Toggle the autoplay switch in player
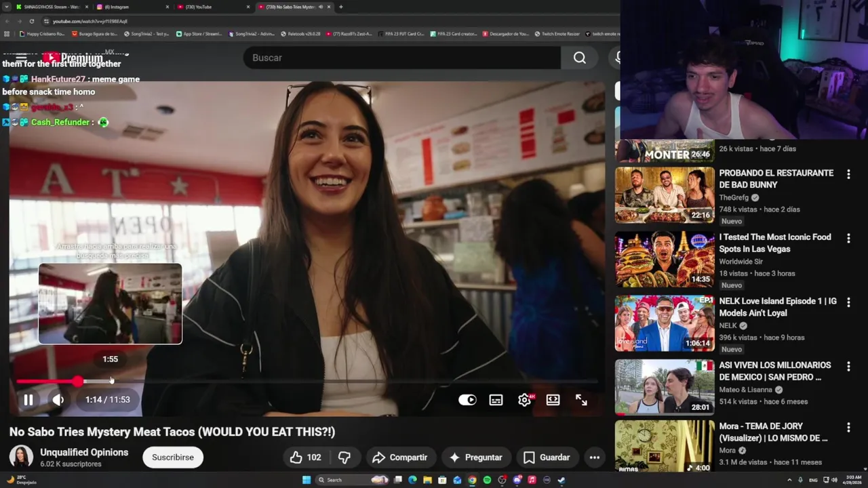868x488 pixels. pos(467,400)
